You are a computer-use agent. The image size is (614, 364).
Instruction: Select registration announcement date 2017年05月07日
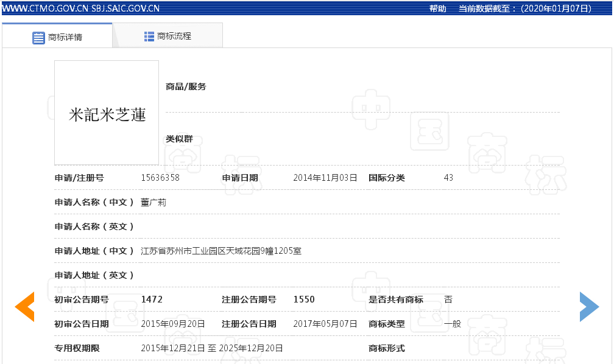[325, 324]
